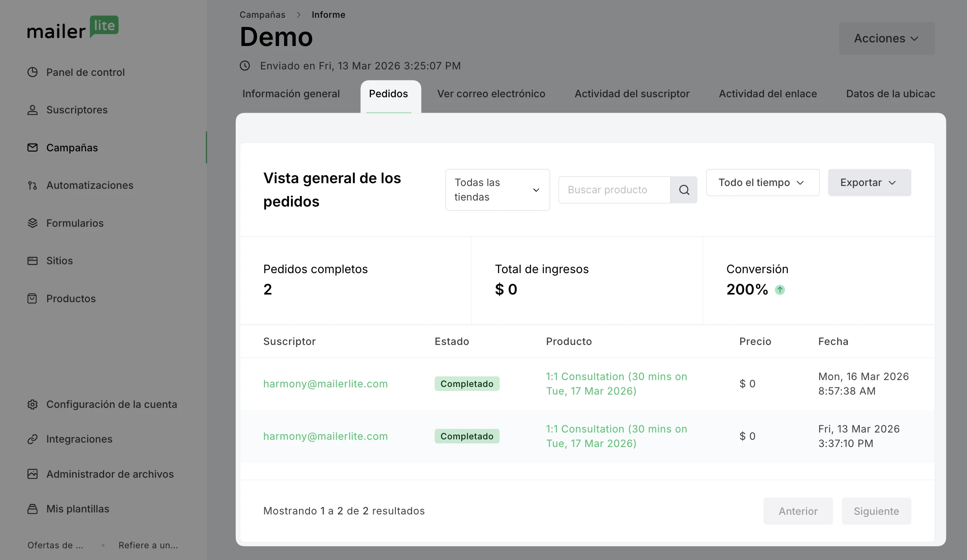
Task: Open Mis plantillas
Action: tap(78, 509)
